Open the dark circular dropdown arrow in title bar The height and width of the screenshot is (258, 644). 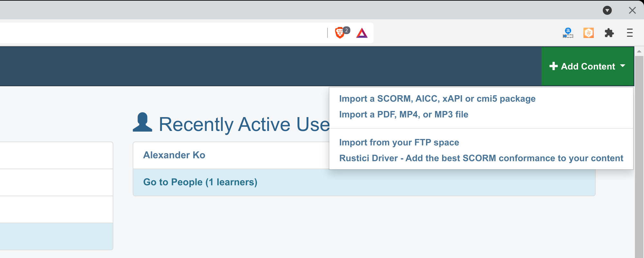(607, 10)
